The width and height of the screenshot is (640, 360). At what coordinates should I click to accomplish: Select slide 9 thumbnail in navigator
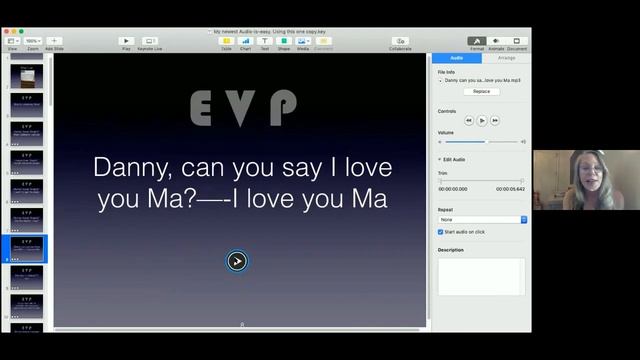(x=27, y=278)
